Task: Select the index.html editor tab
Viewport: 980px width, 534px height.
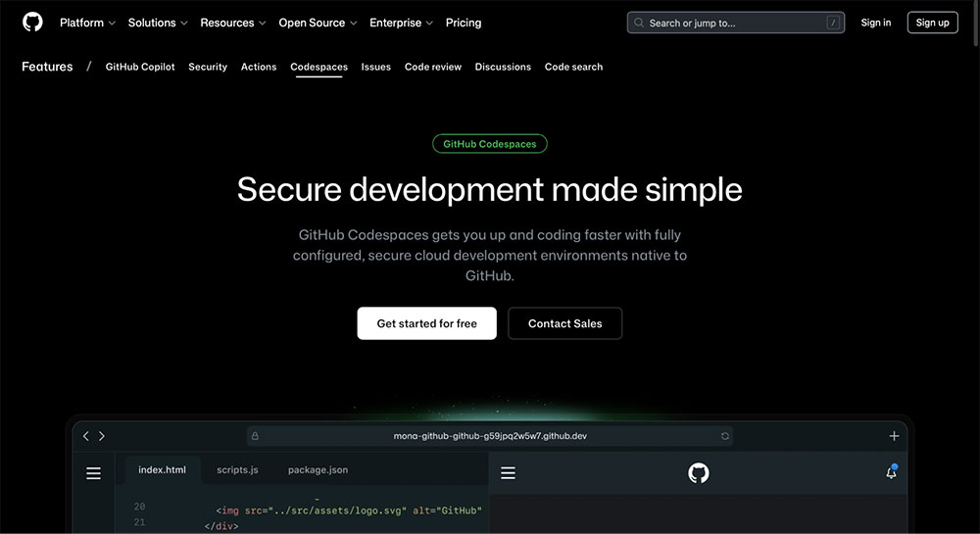Action: (x=162, y=469)
